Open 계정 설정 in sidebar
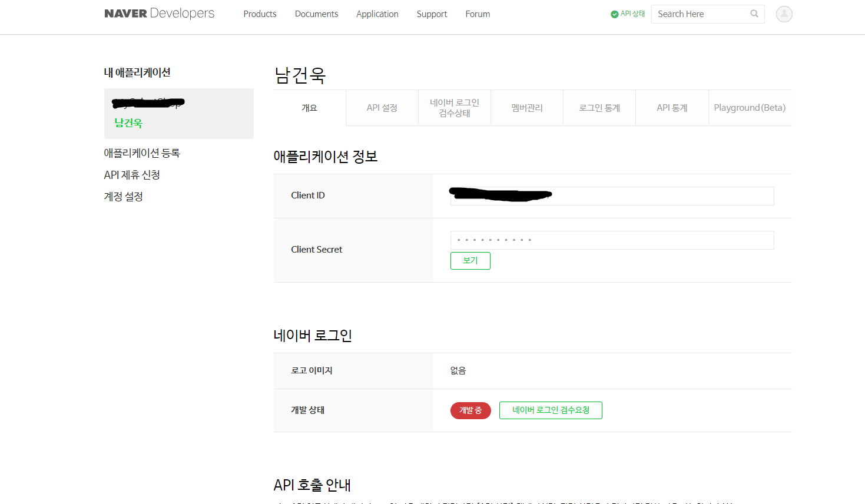This screenshot has height=504, width=865. coord(124,197)
